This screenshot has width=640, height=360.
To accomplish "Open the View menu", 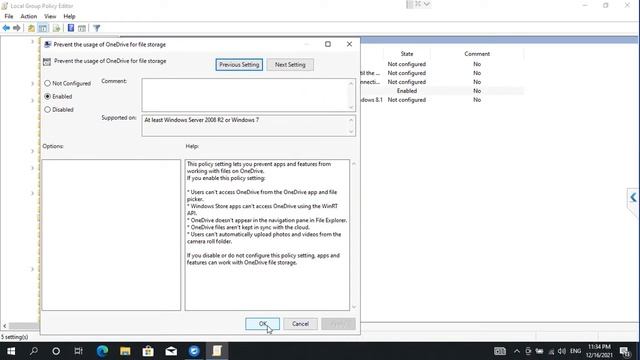I will point(50,16).
